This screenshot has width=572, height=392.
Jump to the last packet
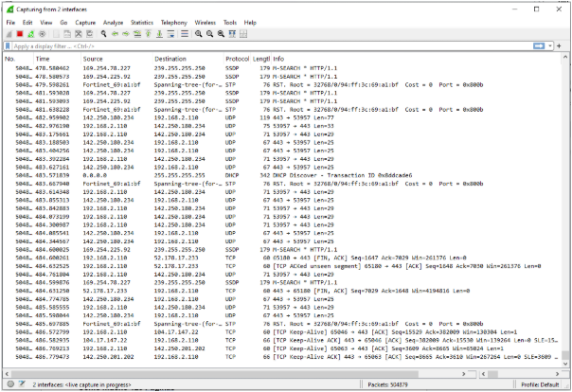coord(159,33)
